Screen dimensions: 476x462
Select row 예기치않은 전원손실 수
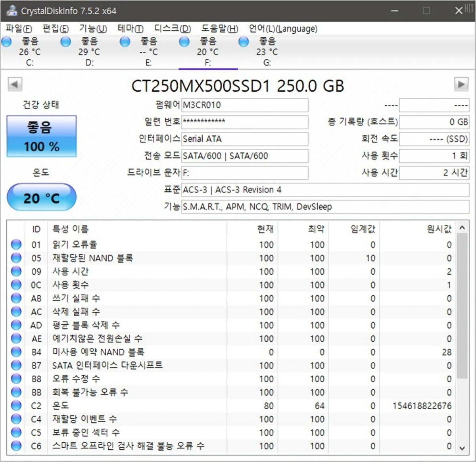pos(232,339)
